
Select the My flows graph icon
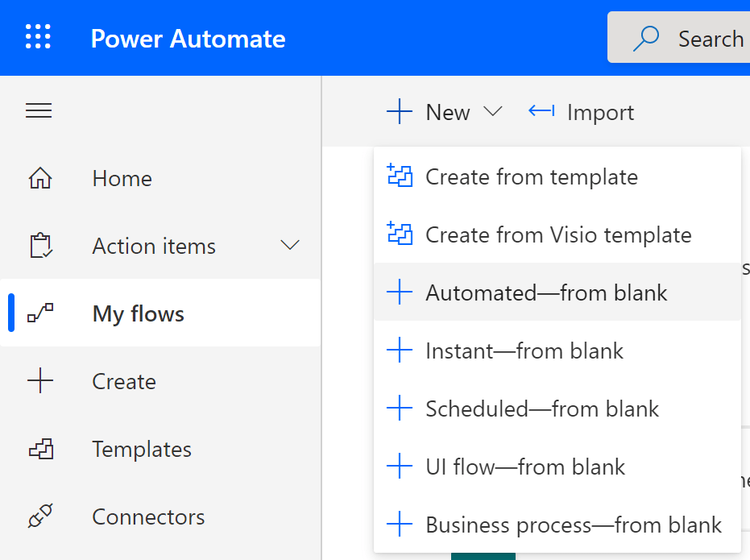(39, 313)
